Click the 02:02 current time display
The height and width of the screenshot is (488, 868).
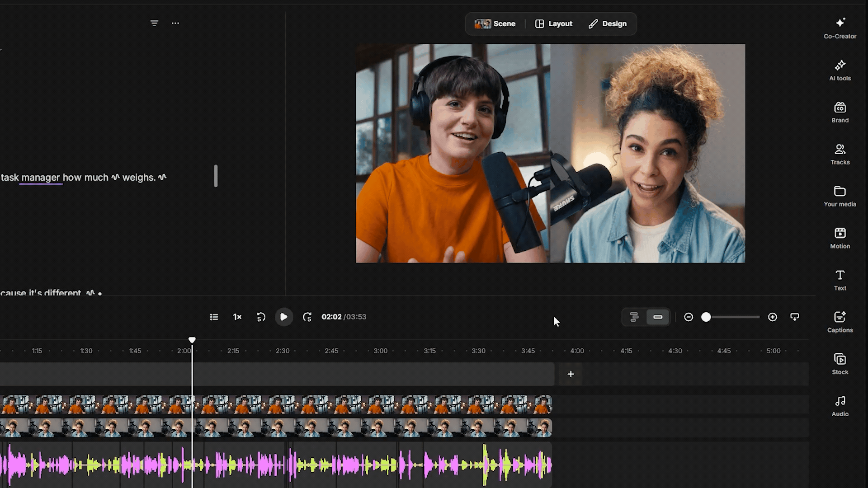(x=331, y=317)
